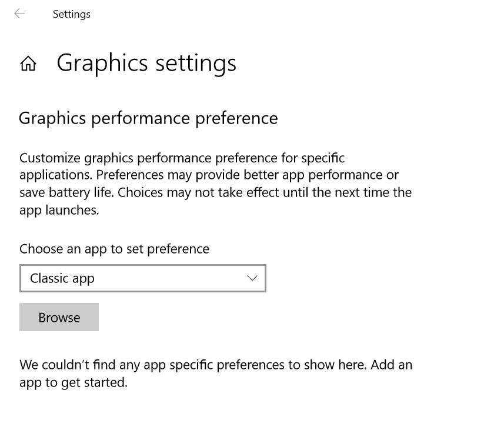The width and height of the screenshot is (504, 440).
Task: Go to Settings home via house icon
Action: pyautogui.click(x=28, y=64)
